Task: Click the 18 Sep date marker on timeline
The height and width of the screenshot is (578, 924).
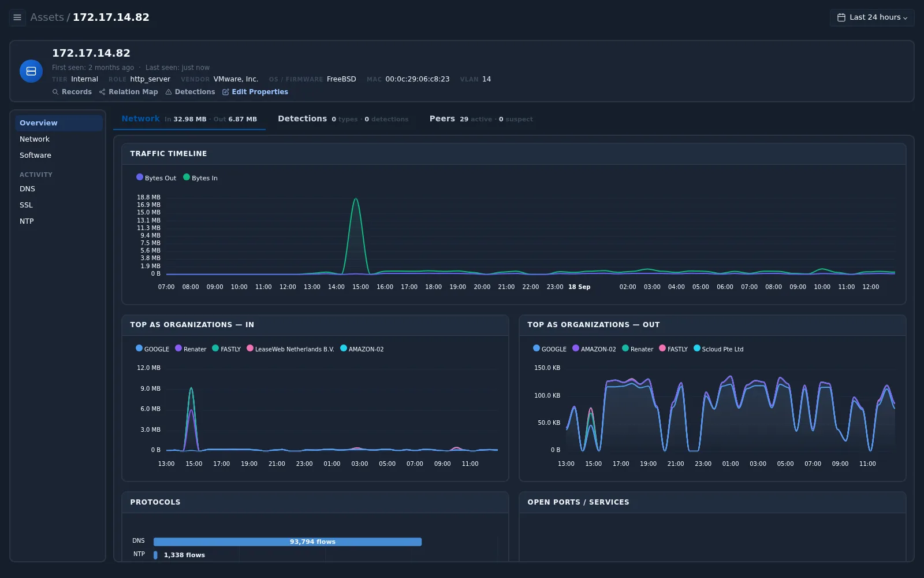Action: 579,287
